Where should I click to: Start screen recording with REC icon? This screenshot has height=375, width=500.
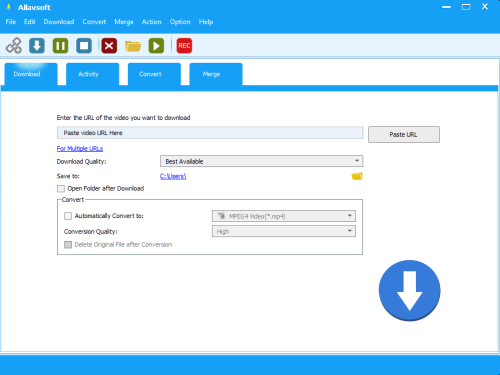184,46
